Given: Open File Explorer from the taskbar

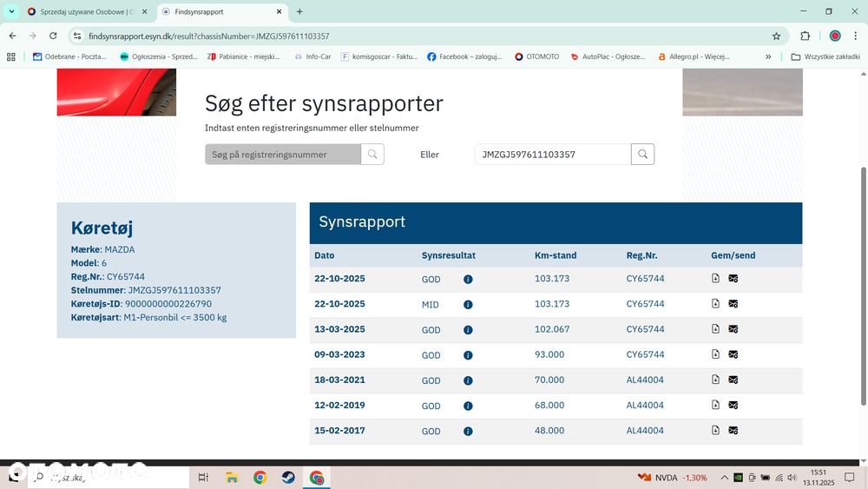Looking at the screenshot, I should [x=232, y=478].
